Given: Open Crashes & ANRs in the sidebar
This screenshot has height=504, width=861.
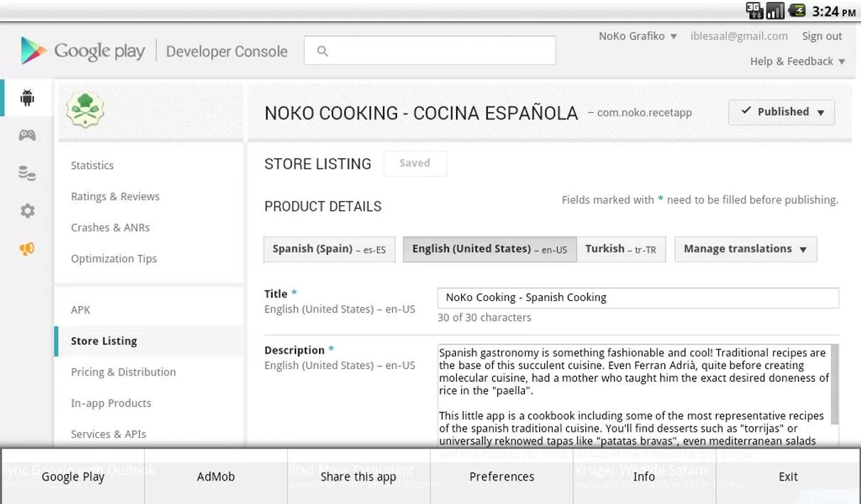Looking at the screenshot, I should 110,228.
